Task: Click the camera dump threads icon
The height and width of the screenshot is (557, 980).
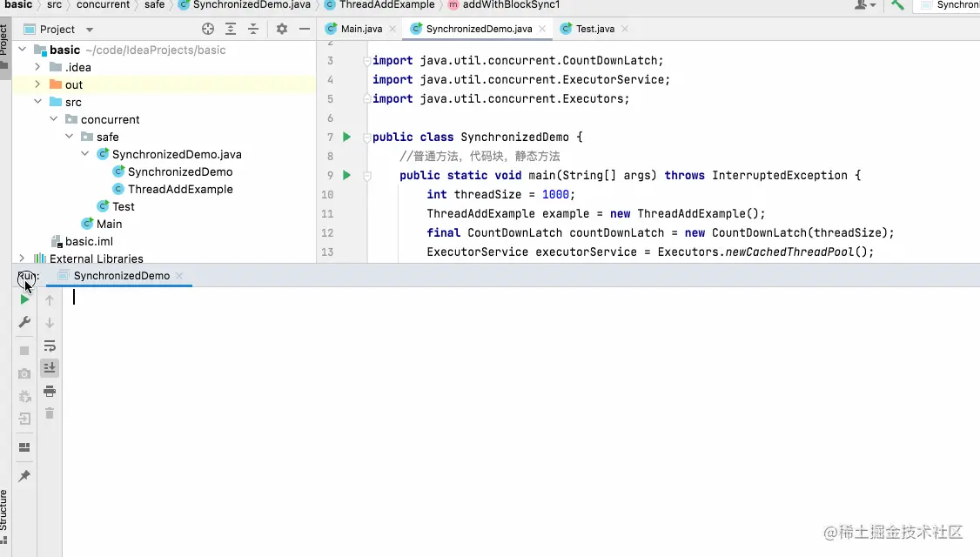Action: click(24, 374)
